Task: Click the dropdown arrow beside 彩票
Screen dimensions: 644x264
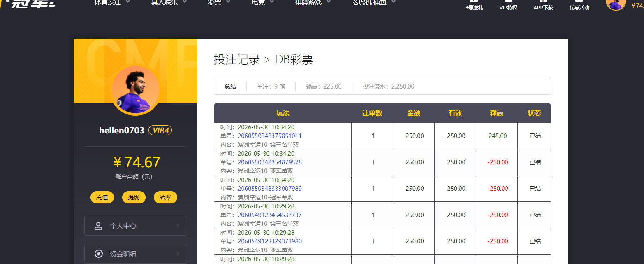Action: click(228, 2)
